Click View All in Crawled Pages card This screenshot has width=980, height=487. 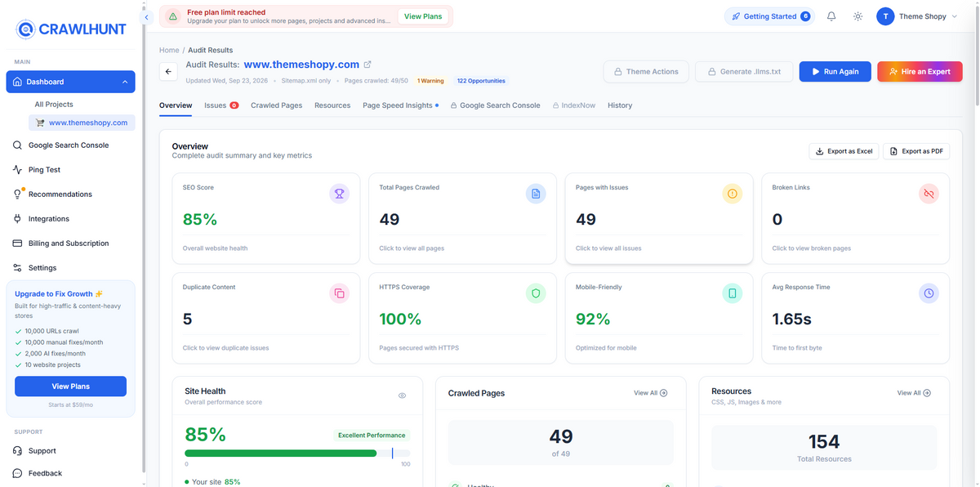[x=651, y=393]
